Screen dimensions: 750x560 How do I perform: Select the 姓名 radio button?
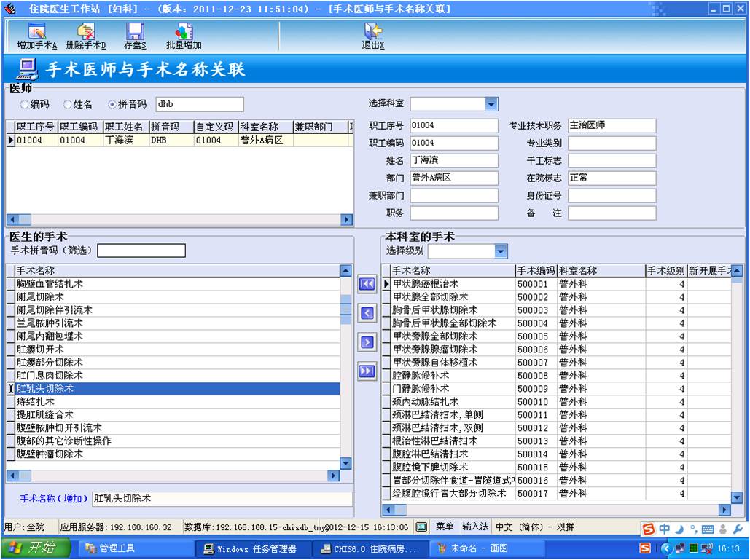click(68, 104)
